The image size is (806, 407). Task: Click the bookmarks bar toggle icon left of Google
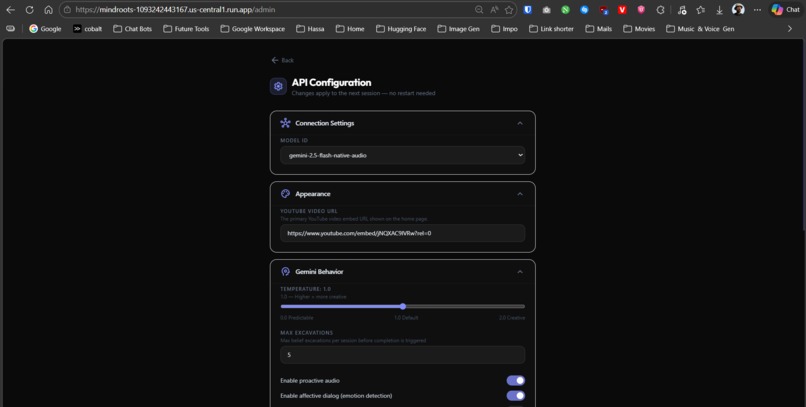(10, 29)
